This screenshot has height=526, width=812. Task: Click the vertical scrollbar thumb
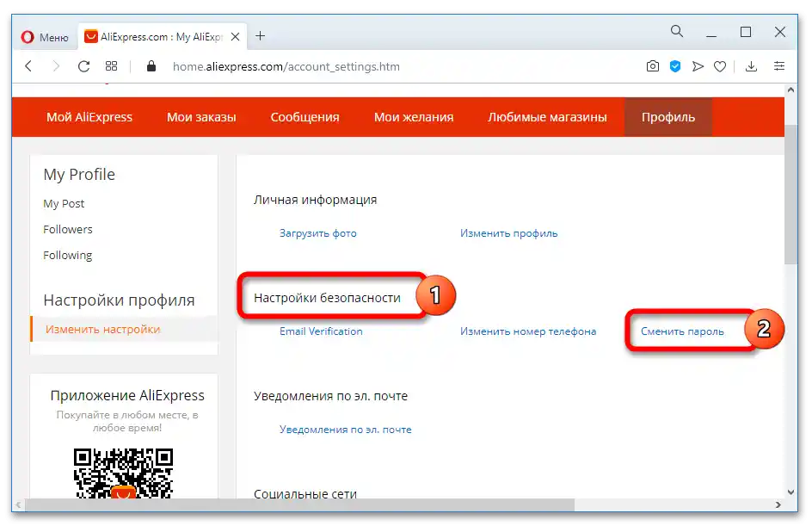tap(790, 195)
